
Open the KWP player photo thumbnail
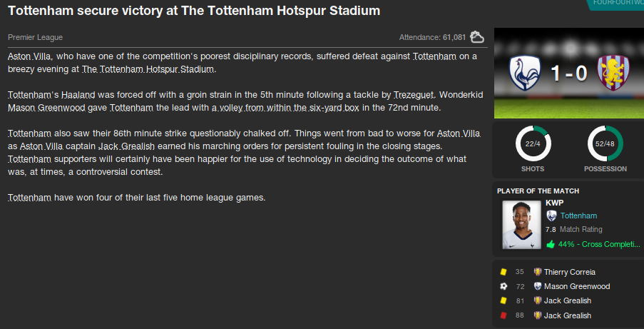click(521, 224)
